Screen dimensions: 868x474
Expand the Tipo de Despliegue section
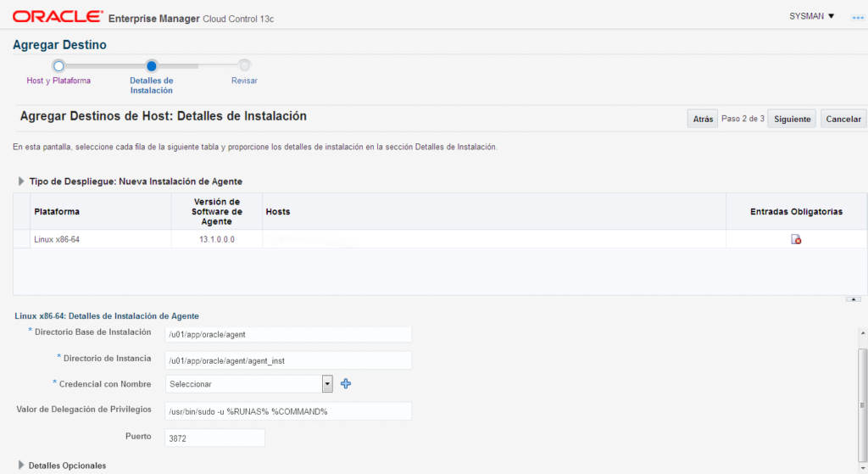coord(21,181)
